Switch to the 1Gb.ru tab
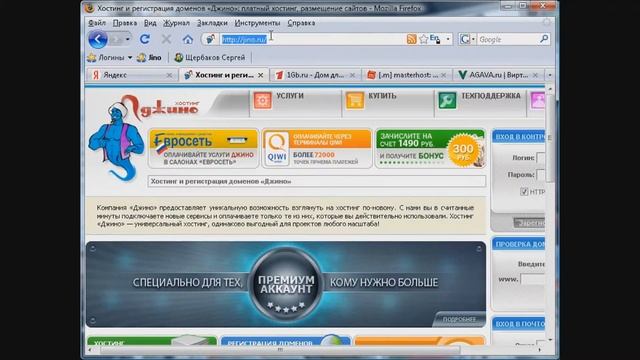Screen dimensions: 640x360 [315, 76]
